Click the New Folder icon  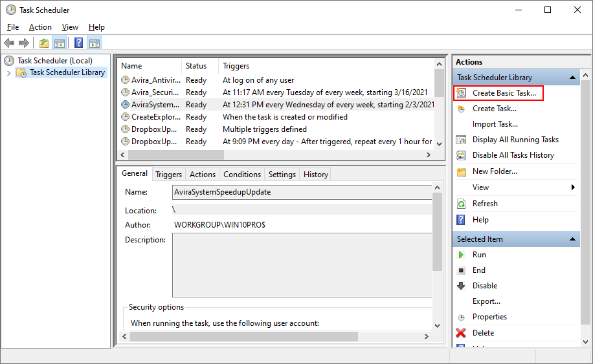[461, 172]
